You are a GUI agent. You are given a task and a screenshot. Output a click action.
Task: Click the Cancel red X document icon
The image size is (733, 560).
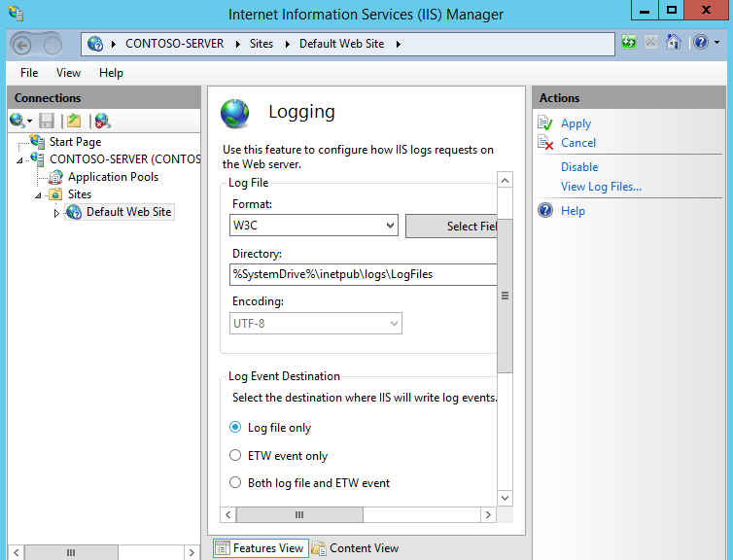(545, 142)
